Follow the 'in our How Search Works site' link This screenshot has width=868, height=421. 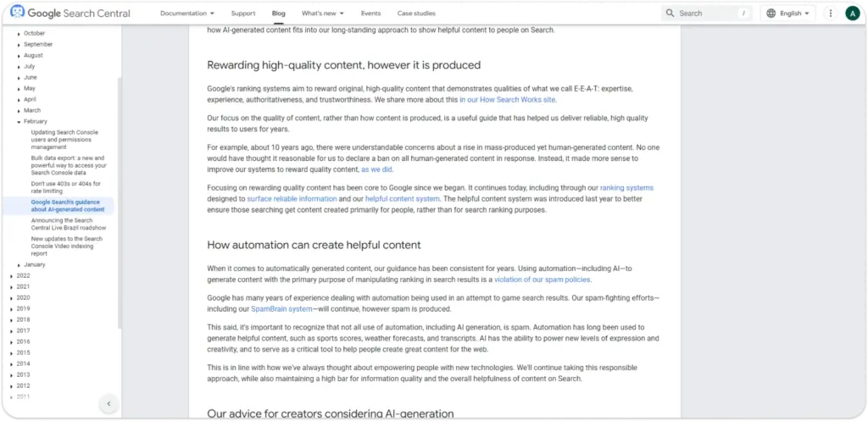pos(508,100)
